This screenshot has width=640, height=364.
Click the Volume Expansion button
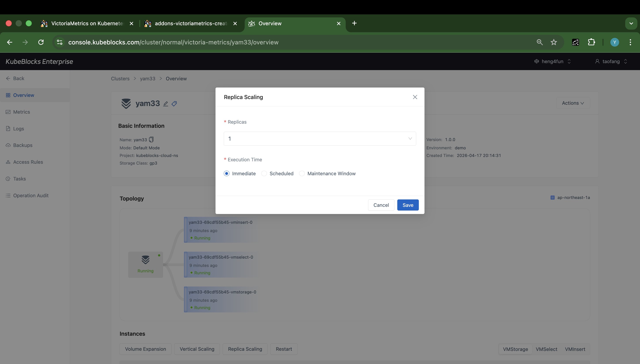[145, 349]
